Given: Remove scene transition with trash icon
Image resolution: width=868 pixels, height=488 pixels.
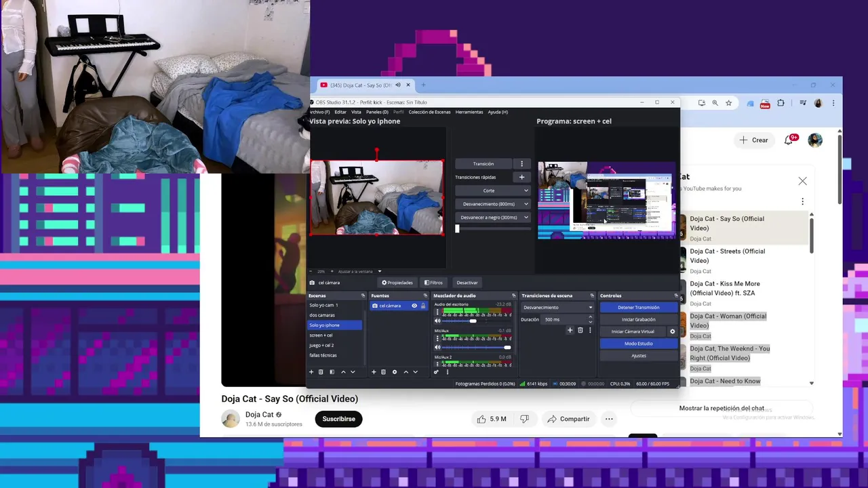Looking at the screenshot, I should 580,330.
